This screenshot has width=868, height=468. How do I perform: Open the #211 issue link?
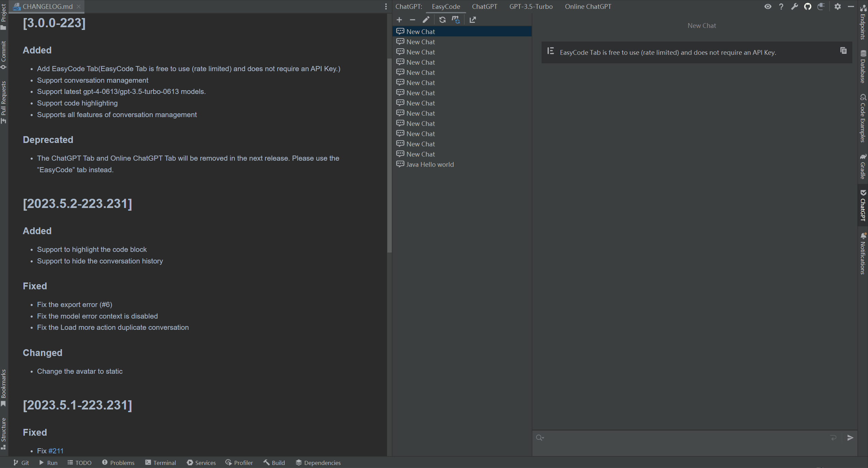pyautogui.click(x=56, y=451)
